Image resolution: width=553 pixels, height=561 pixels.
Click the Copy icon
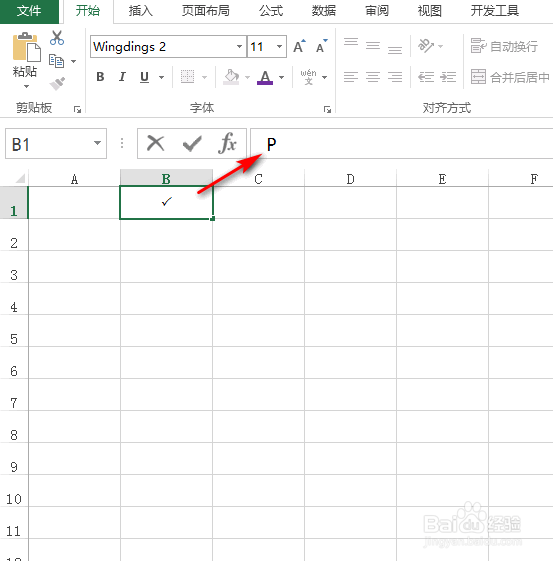[57, 61]
